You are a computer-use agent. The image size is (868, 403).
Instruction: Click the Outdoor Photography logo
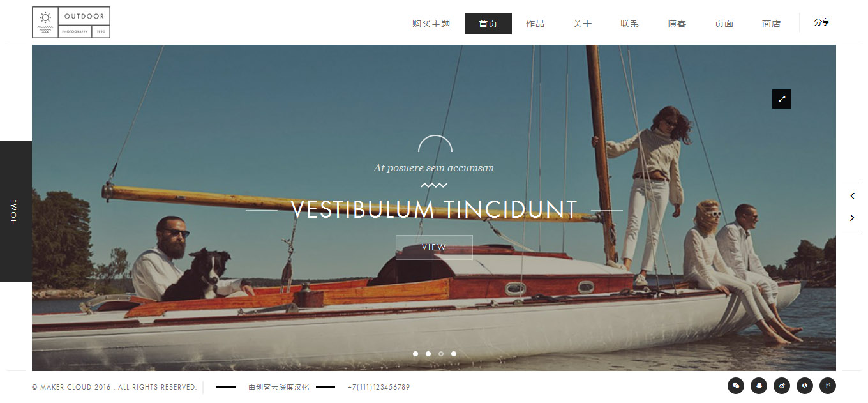tap(71, 22)
